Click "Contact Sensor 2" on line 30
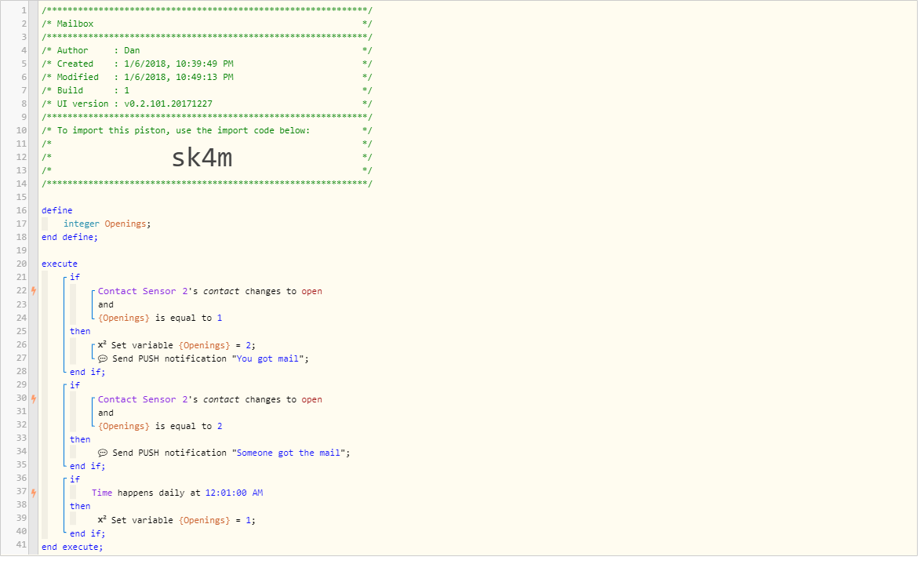The width and height of the screenshot is (924, 564). pyautogui.click(x=143, y=399)
